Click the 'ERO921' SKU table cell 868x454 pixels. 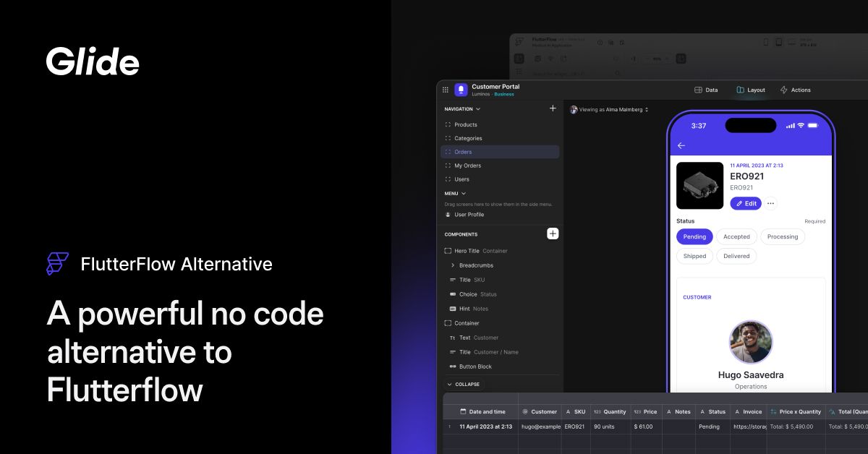[x=575, y=427]
